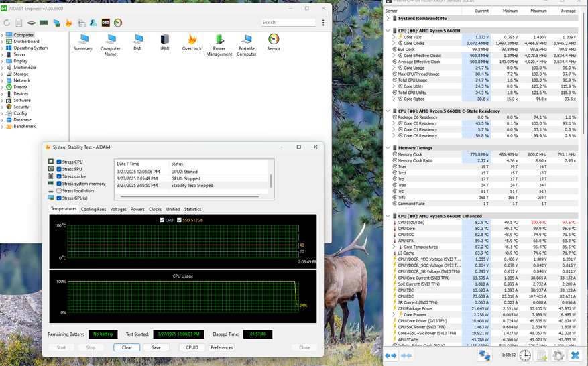Switch to the Unified tab
588x366 pixels.
pyautogui.click(x=173, y=209)
